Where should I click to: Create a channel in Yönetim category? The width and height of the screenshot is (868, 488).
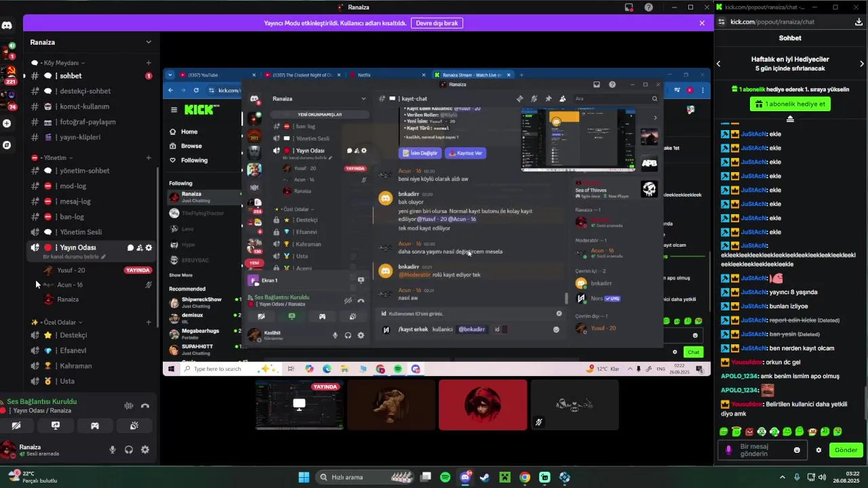click(149, 158)
